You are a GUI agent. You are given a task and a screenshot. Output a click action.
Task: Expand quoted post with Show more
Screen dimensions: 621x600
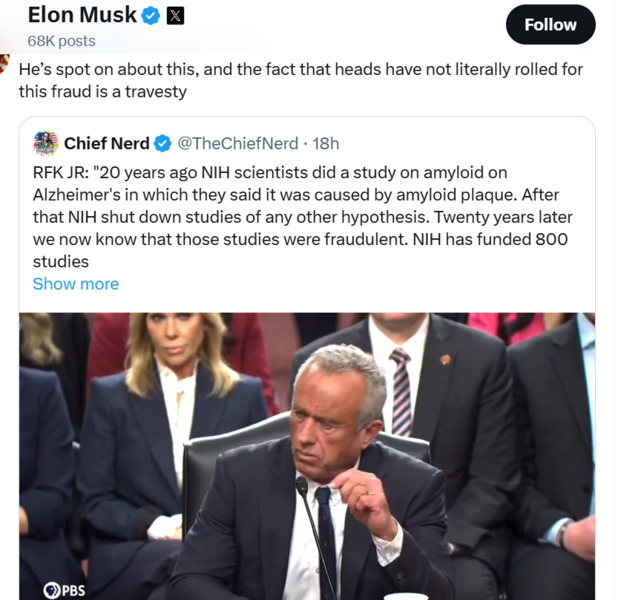(x=76, y=284)
